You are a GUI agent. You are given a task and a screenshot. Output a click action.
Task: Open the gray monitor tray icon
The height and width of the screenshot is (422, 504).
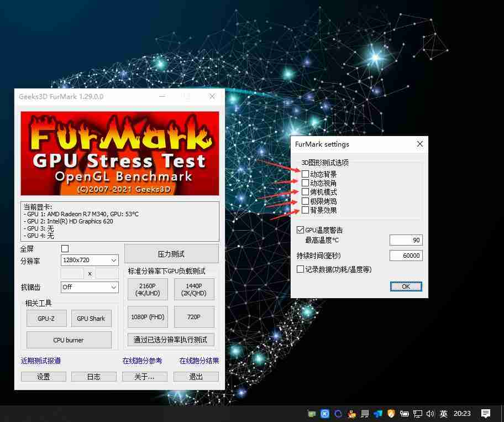365,414
